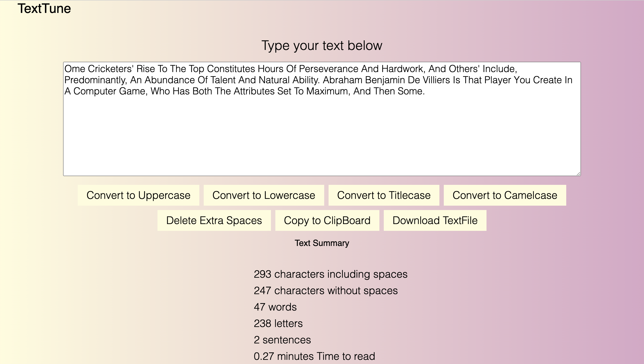Apply Convert to Titlecase

pos(384,195)
